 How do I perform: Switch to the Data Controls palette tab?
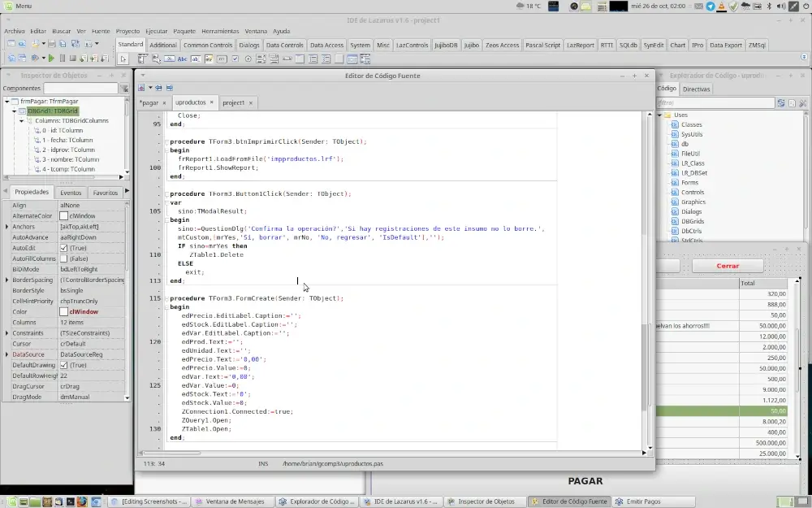284,45
